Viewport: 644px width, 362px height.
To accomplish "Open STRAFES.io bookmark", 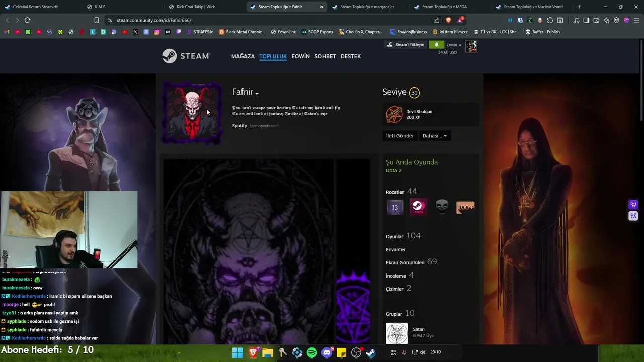I will (x=201, y=32).
